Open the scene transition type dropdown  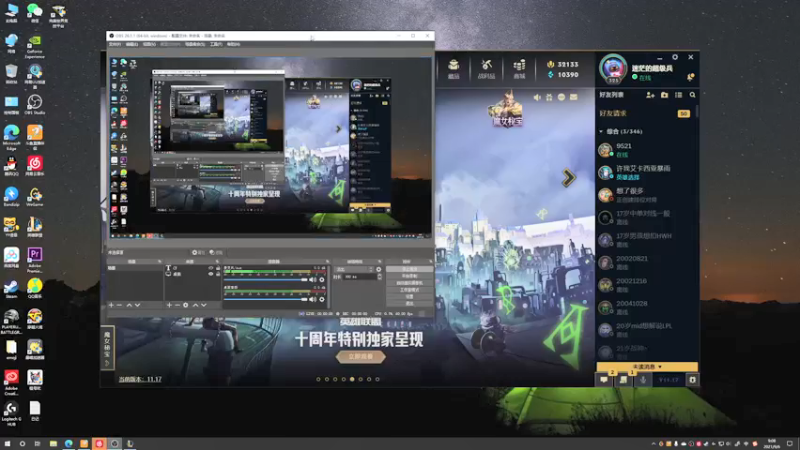click(x=355, y=269)
